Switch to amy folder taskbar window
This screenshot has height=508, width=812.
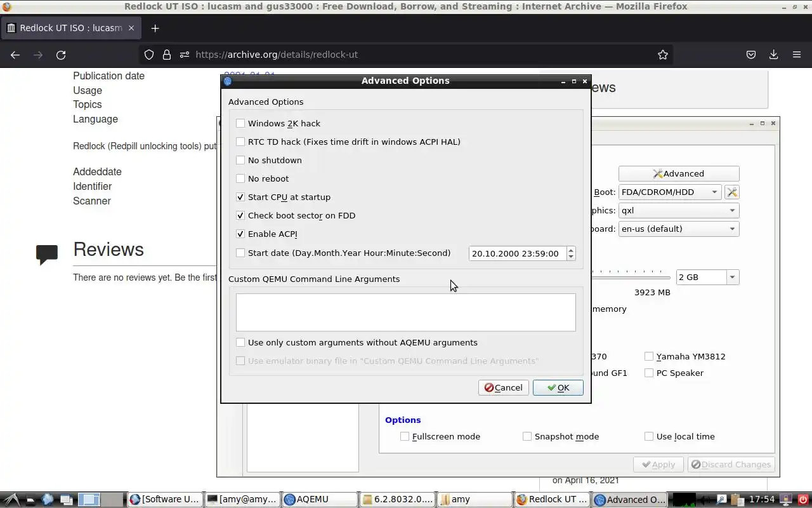(475, 500)
